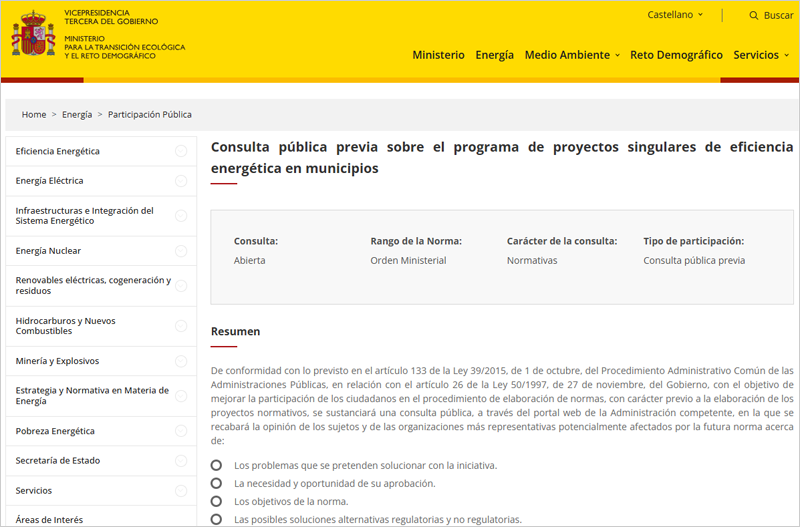
Task: Expand Eficiencia Energética chevron in sidebar
Action: click(x=181, y=151)
